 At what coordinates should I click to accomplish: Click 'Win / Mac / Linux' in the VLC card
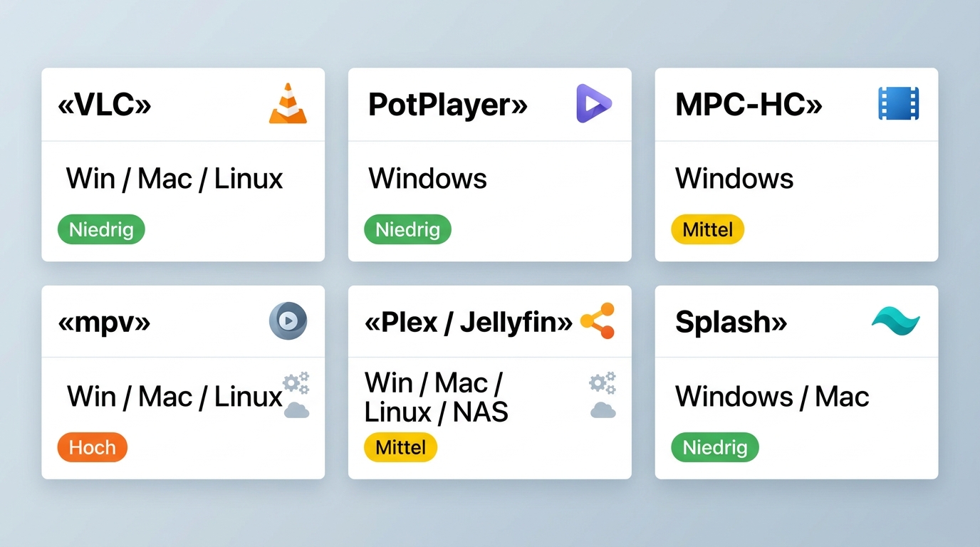(174, 178)
